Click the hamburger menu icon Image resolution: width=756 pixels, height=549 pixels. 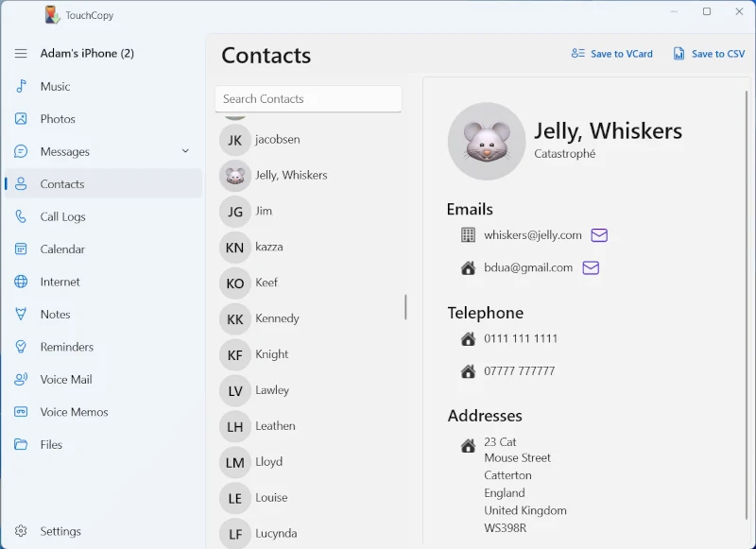pos(21,54)
